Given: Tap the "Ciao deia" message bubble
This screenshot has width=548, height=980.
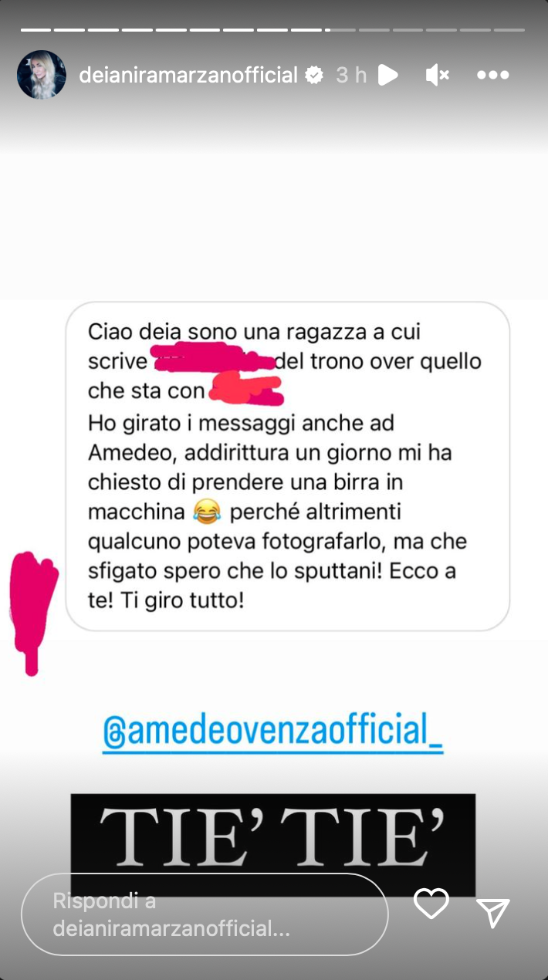Looking at the screenshot, I should pos(288,466).
